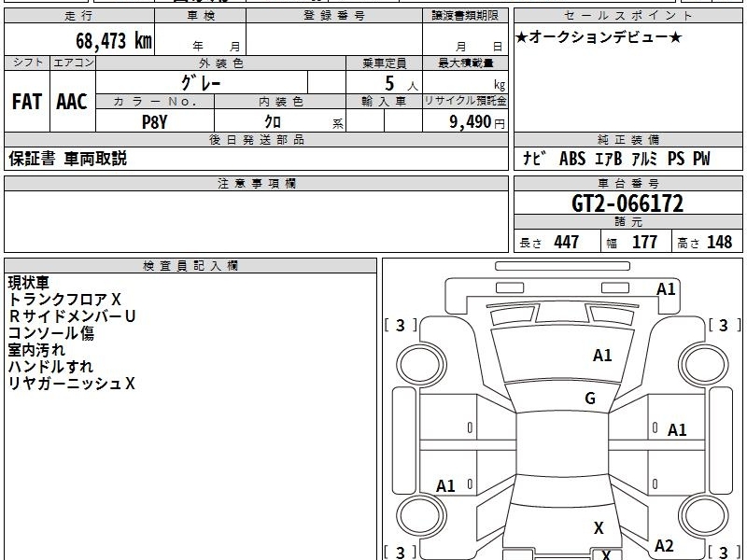Select the 車両取説 item

(95, 159)
